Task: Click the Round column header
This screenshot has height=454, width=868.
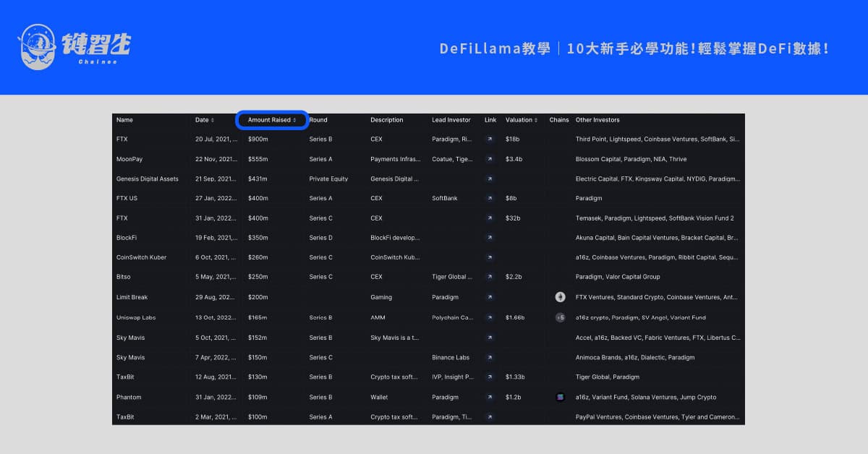Action: (x=318, y=120)
